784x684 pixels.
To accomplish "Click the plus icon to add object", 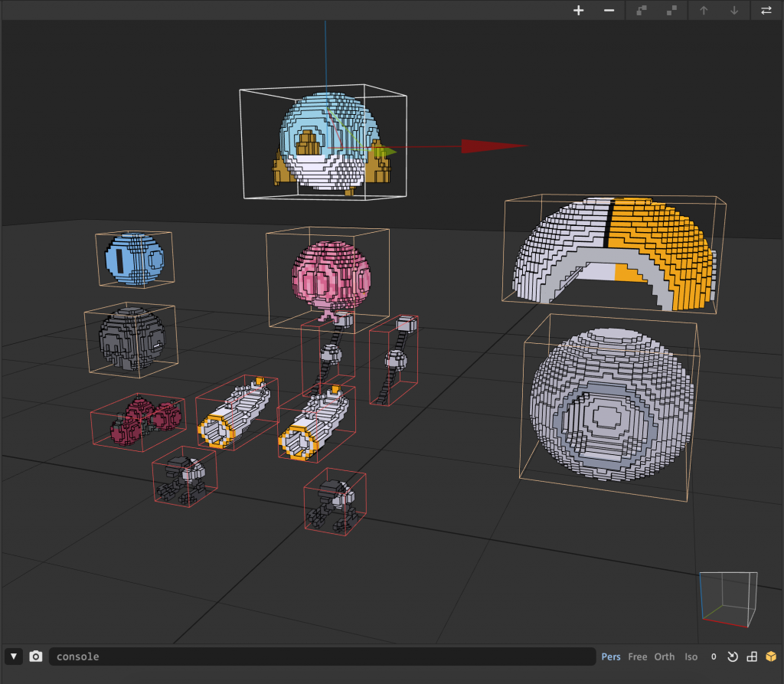I will click(x=579, y=11).
